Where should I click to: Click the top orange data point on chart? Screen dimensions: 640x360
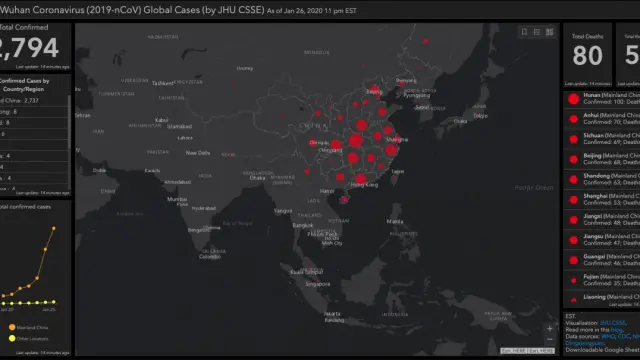point(53,228)
